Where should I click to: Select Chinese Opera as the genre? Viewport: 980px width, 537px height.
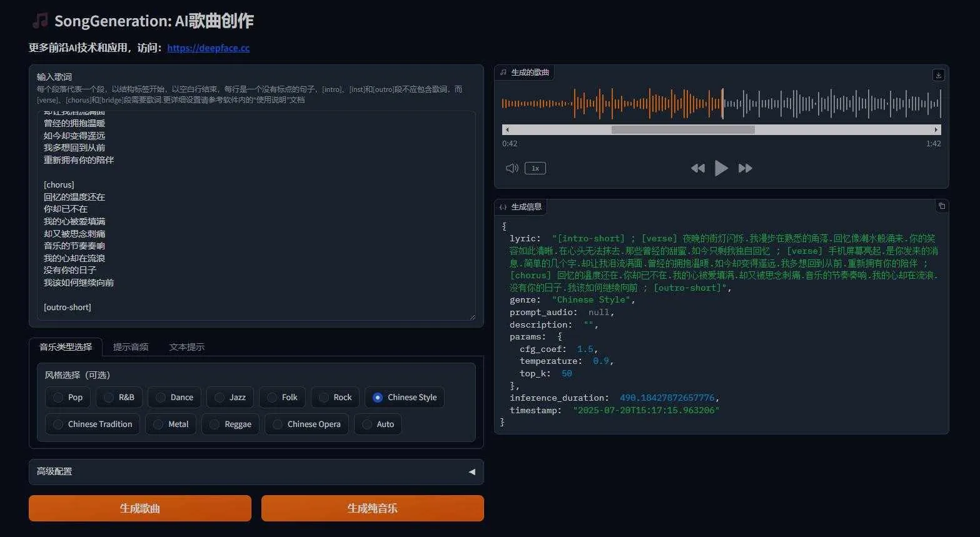[x=278, y=424]
